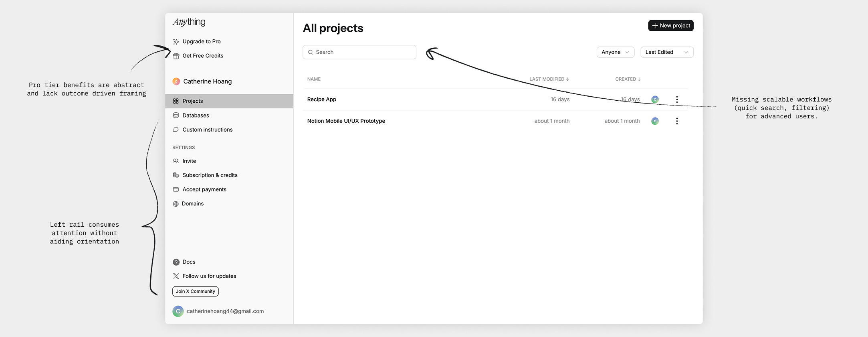Click the Domains globe icon
Viewport: 868px width, 337px height.
click(176, 204)
